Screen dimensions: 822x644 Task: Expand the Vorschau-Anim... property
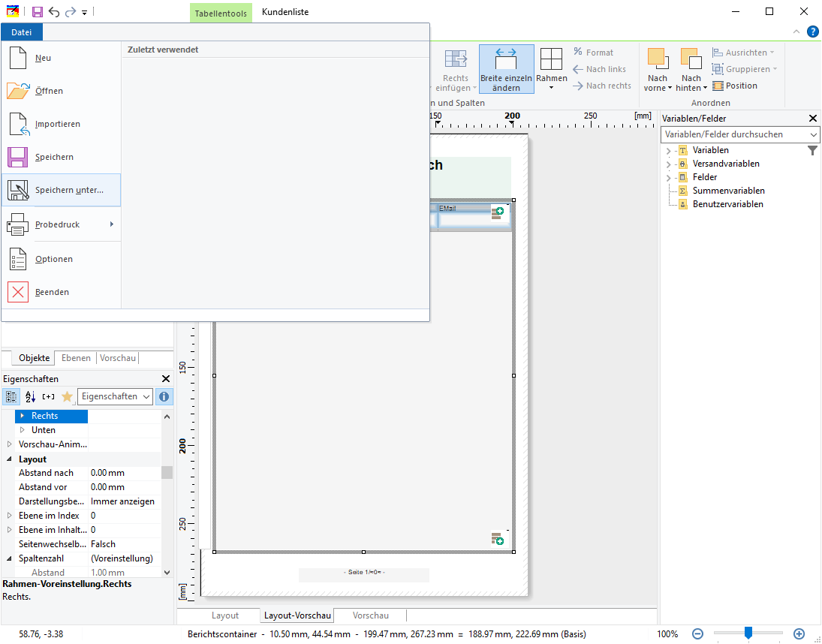point(10,444)
